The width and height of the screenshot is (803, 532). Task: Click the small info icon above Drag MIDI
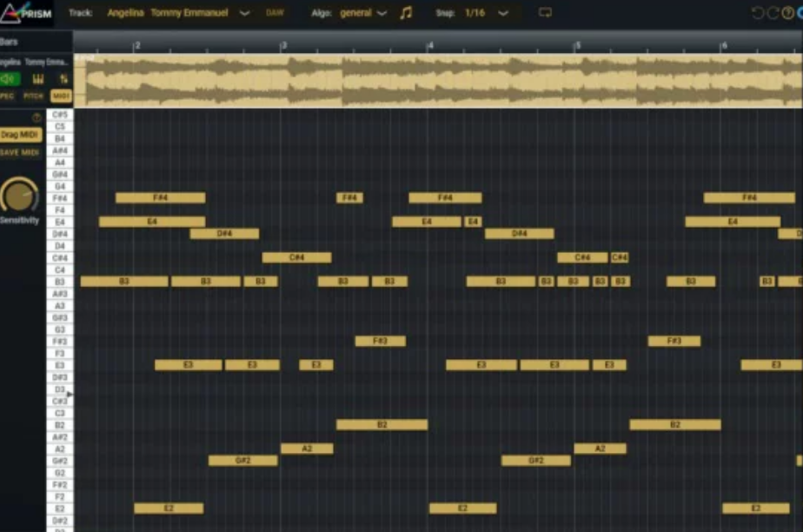coord(36,117)
